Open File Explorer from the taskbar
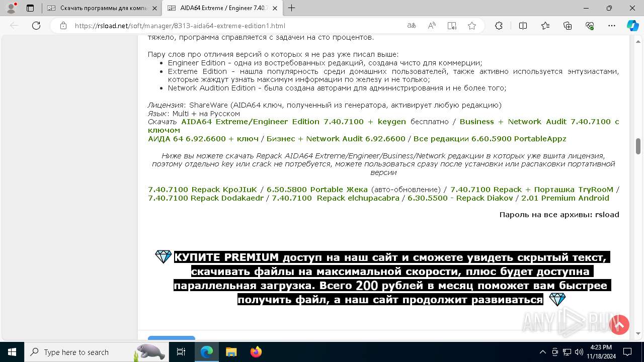 coord(231,352)
